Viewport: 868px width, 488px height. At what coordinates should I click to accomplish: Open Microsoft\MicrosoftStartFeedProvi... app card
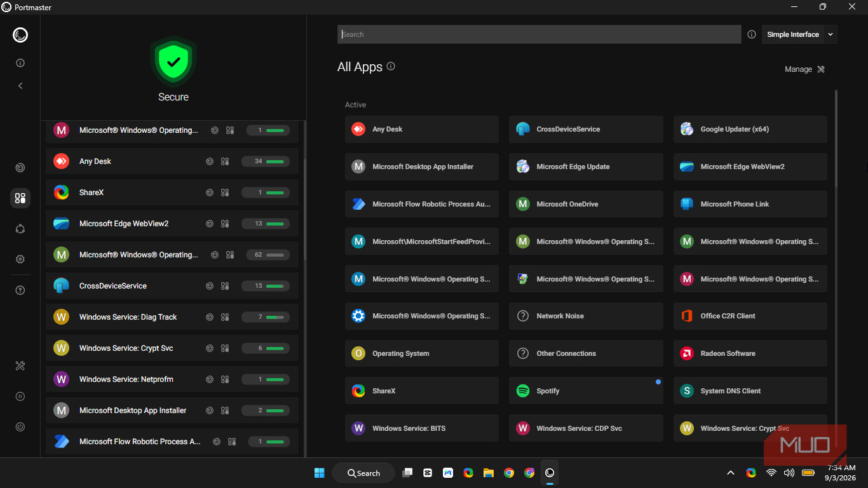422,241
